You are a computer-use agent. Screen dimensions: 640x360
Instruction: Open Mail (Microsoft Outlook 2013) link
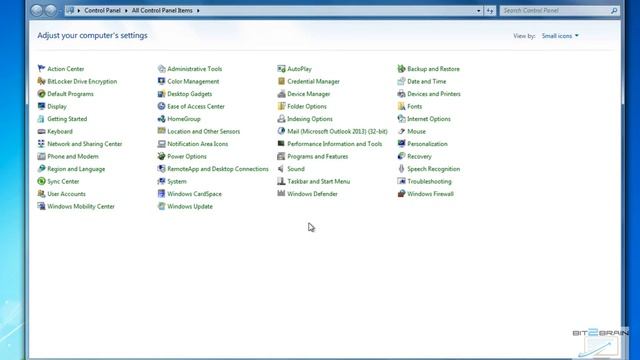click(337, 131)
